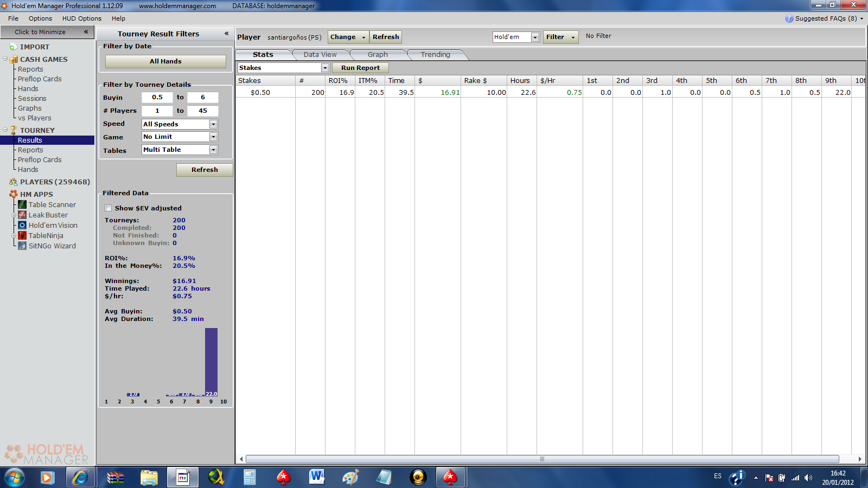868x488 pixels.
Task: Click the network signal tray icon
Action: [795, 478]
